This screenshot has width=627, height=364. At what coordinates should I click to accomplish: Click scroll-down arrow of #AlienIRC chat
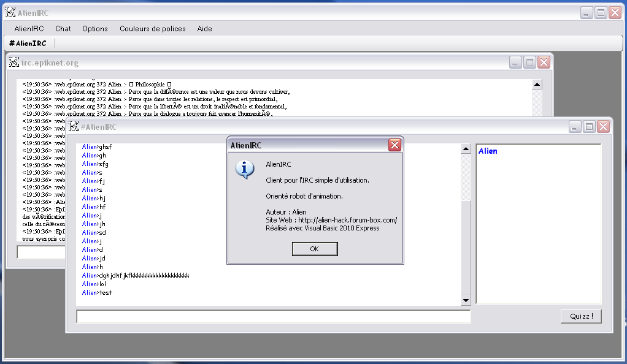(466, 300)
